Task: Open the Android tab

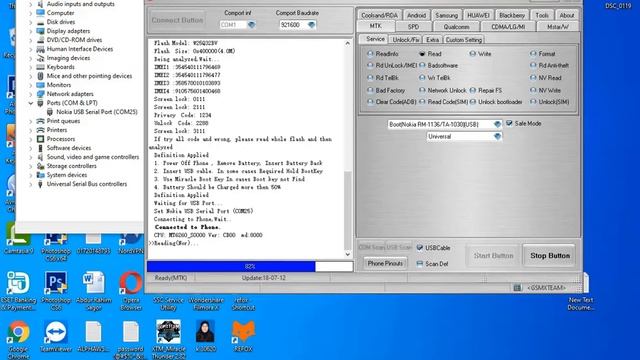Action: tap(416, 15)
